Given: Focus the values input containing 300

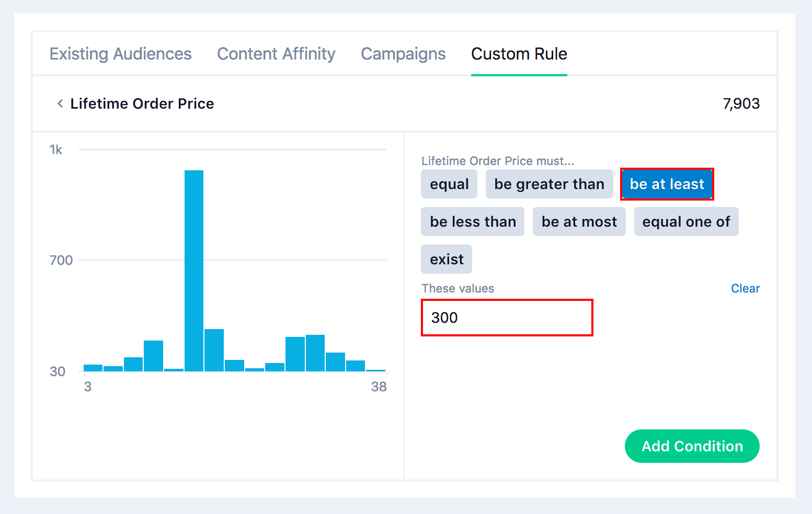Looking at the screenshot, I should coord(507,318).
